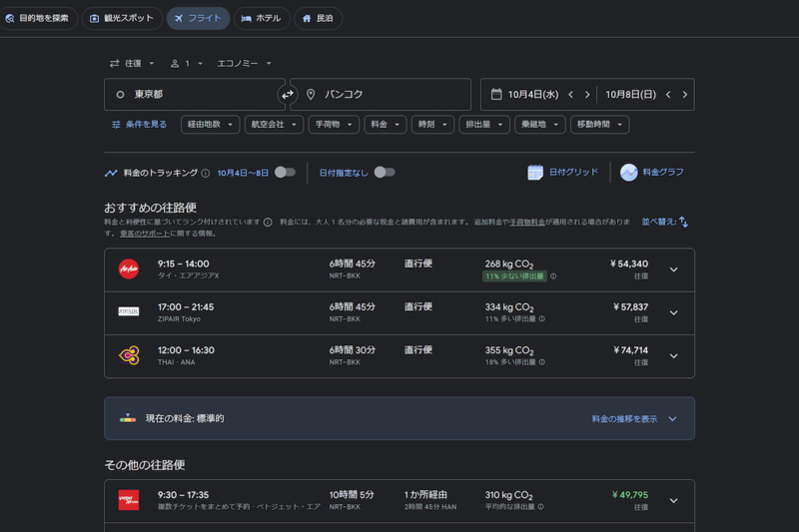Expand the ¥54,340 AirAsia flight details
This screenshot has width=799, height=532.
[x=673, y=269]
